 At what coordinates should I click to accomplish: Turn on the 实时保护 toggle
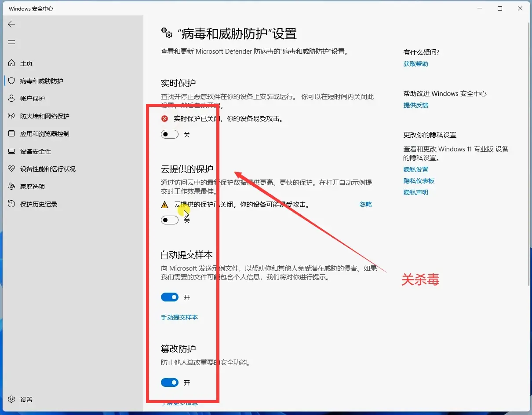[x=170, y=135]
